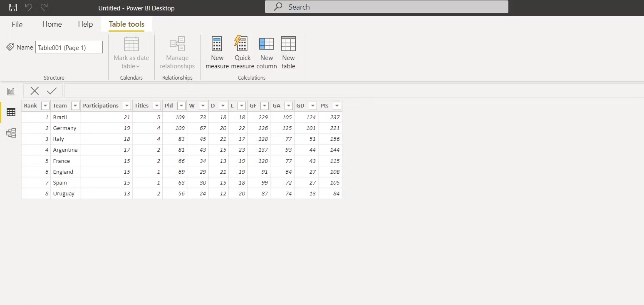
Task: Select the Table tools tab
Action: click(126, 24)
